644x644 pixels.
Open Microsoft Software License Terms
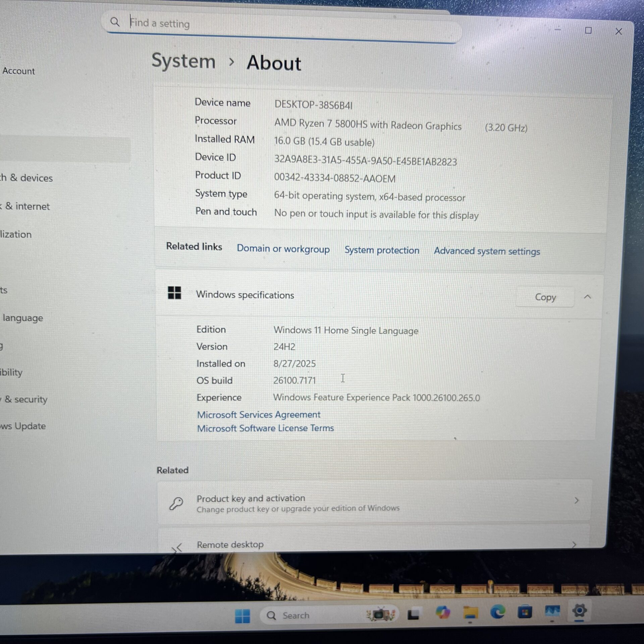coord(265,428)
